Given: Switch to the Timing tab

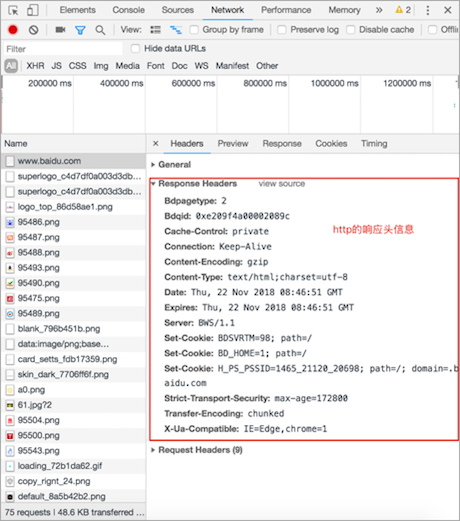Looking at the screenshot, I should 374,144.
